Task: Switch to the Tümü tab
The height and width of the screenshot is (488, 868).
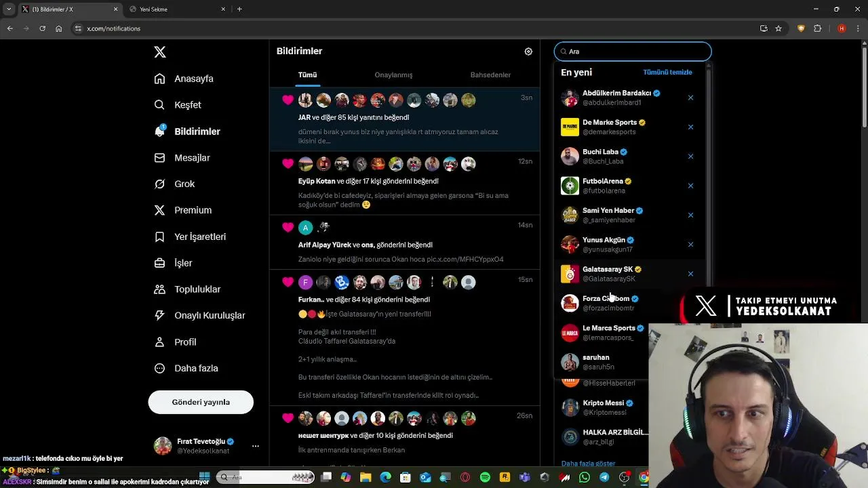Action: click(307, 75)
